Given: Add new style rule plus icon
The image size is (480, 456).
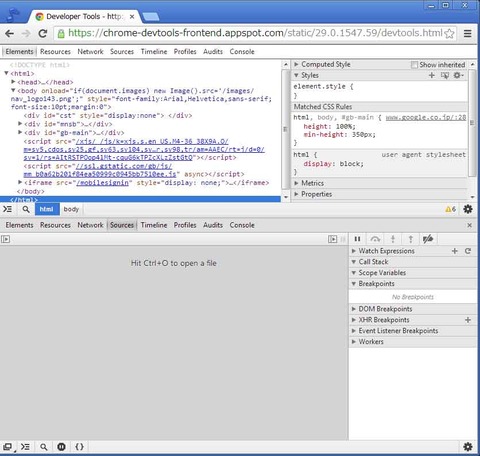Looking at the screenshot, I should tap(432, 75).
